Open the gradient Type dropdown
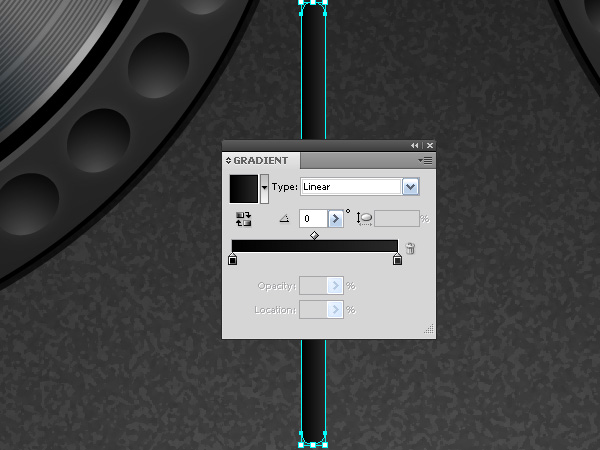600x450 pixels. (x=411, y=187)
